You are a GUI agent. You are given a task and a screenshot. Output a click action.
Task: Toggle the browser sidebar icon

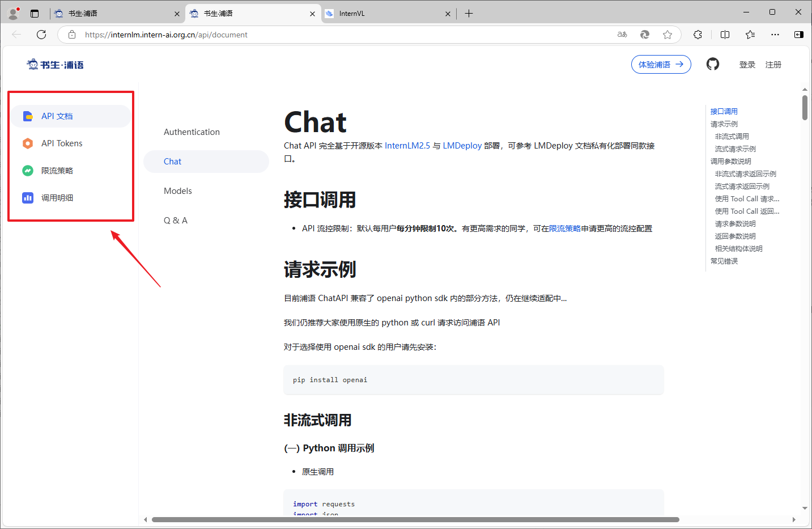pos(799,35)
